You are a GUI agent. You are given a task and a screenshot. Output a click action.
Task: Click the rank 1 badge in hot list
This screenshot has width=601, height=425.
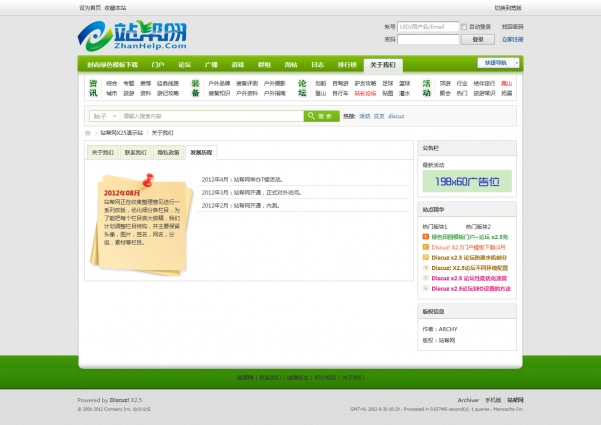tap(427, 237)
